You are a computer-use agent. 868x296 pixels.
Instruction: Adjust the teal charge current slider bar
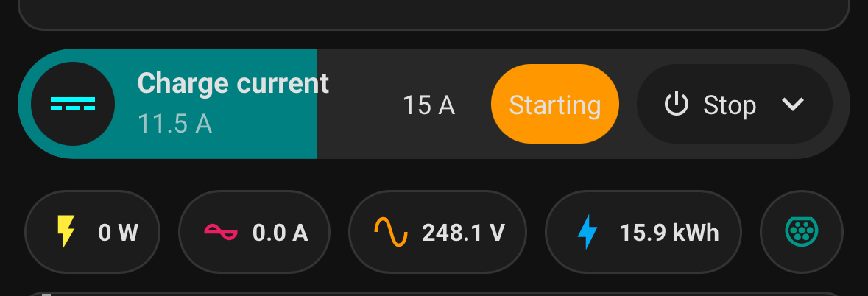(x=167, y=104)
